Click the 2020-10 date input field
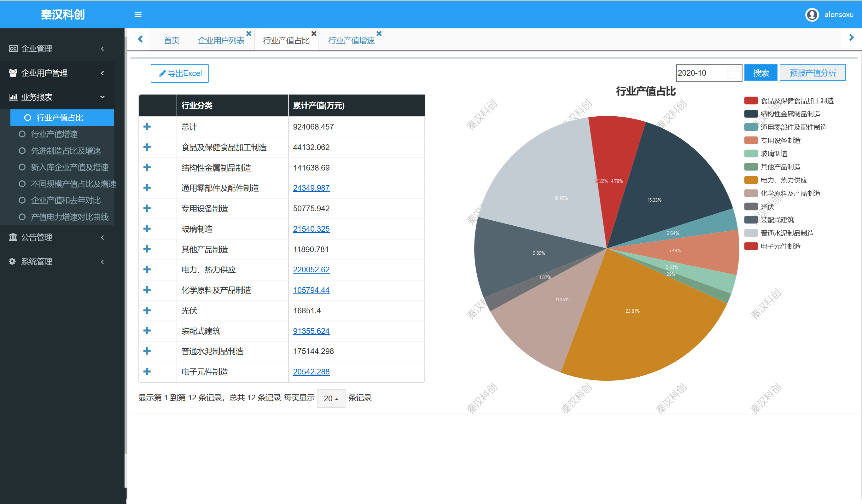 (709, 73)
